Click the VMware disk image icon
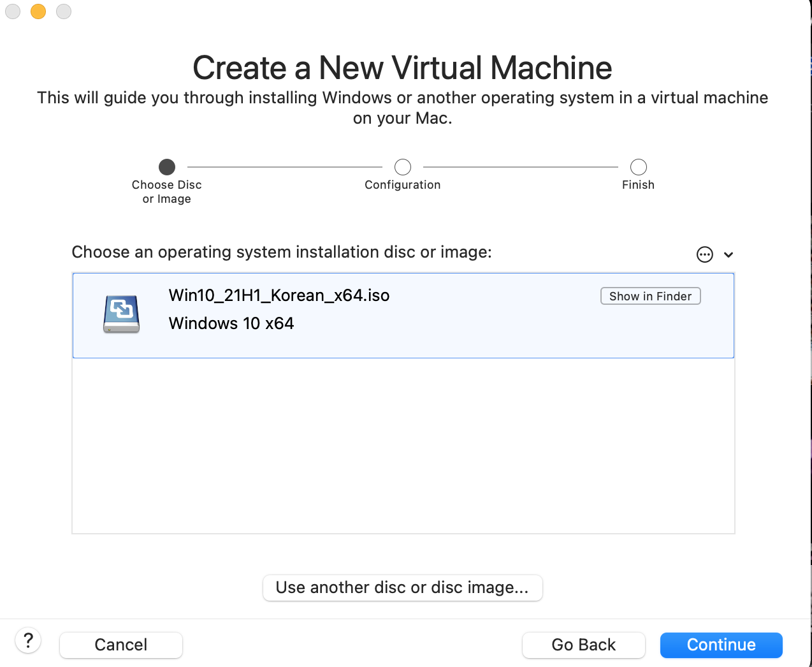The image size is (812, 667). pos(122,314)
